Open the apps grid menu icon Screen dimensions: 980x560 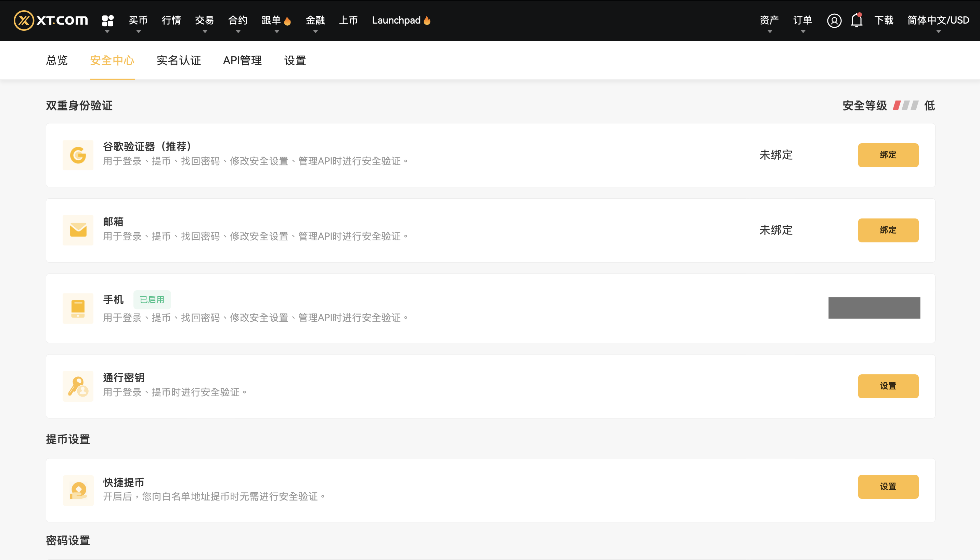[108, 21]
